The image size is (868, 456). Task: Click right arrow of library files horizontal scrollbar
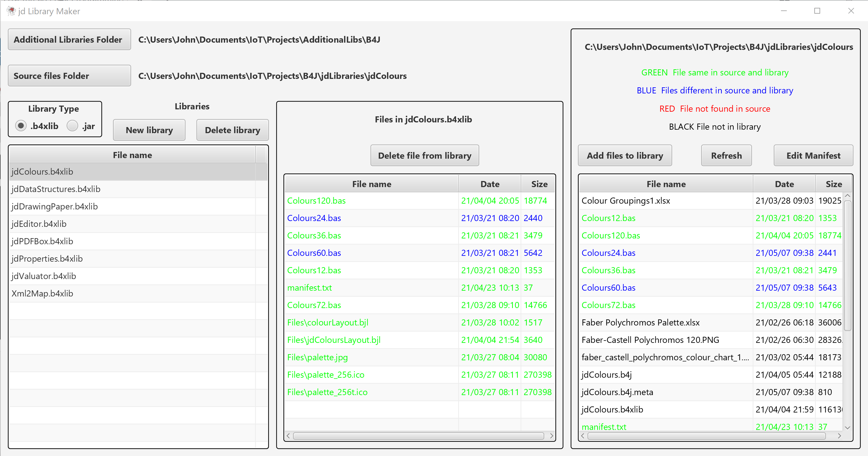pyautogui.click(x=551, y=436)
